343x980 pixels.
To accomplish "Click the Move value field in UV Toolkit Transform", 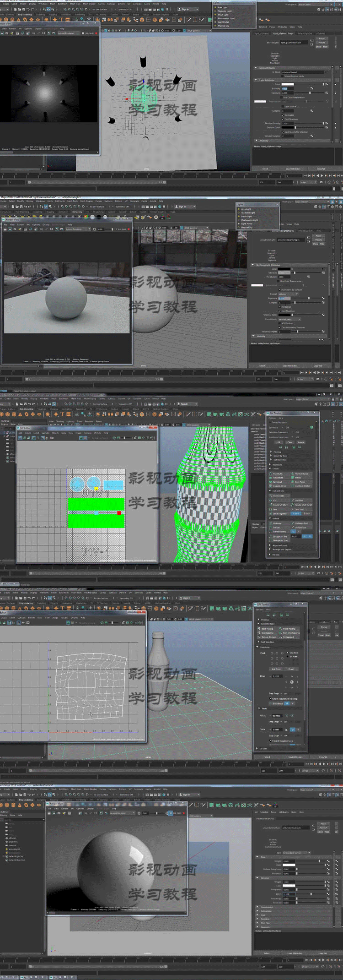I will click(277, 676).
